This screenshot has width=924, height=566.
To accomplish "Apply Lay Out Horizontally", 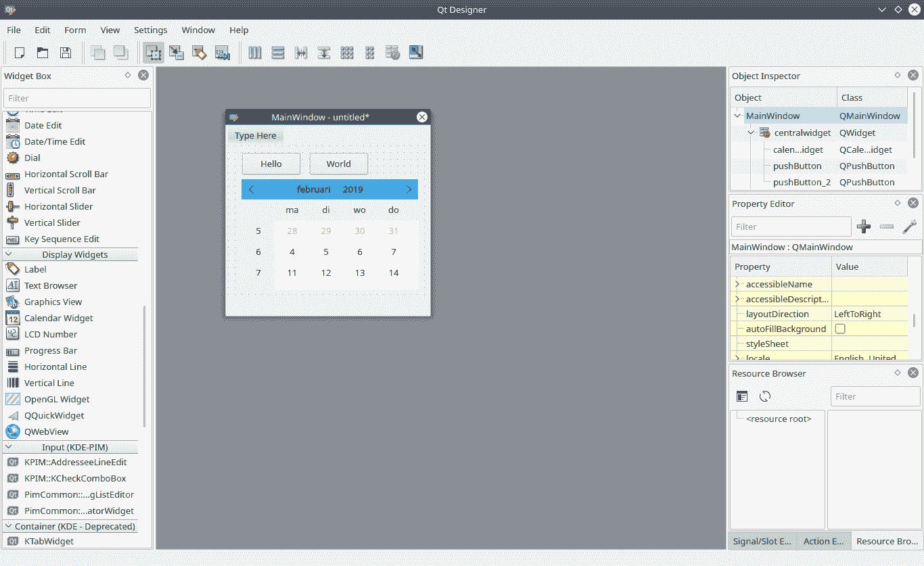I will (255, 53).
